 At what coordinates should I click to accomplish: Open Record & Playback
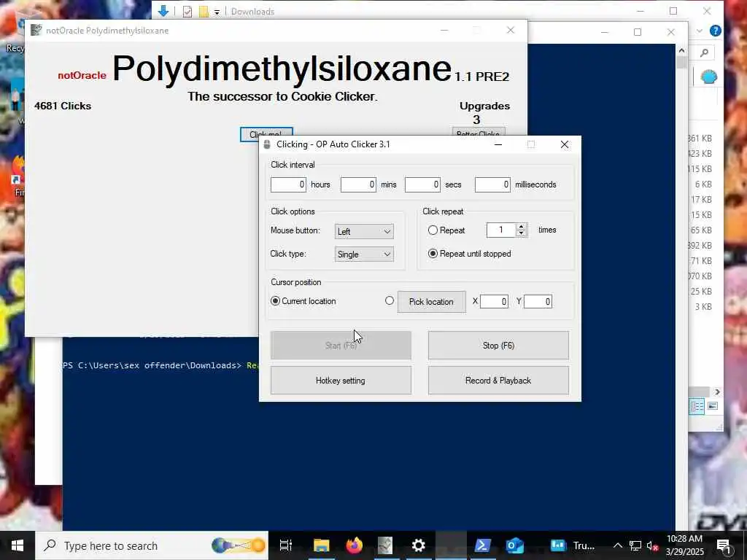[498, 381]
